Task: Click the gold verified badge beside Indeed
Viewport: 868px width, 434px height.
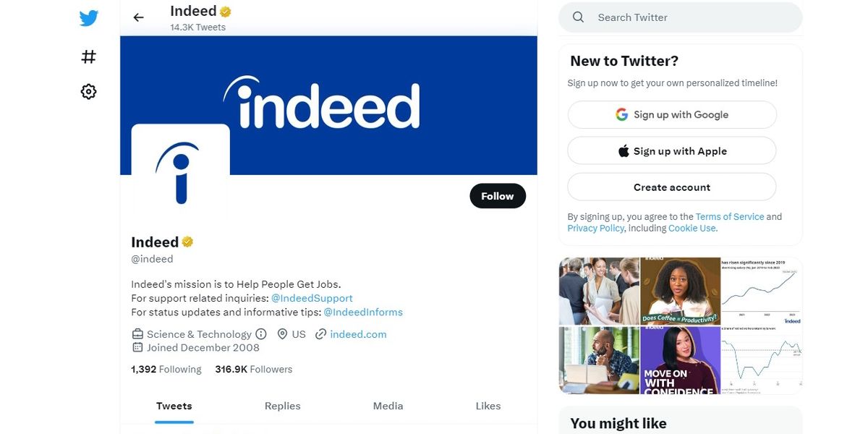Action: pyautogui.click(x=187, y=242)
